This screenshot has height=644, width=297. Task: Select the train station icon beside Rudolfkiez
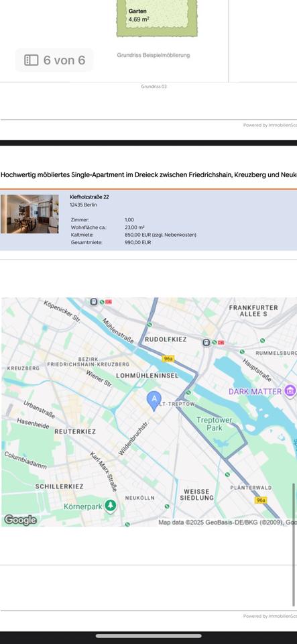(206, 342)
